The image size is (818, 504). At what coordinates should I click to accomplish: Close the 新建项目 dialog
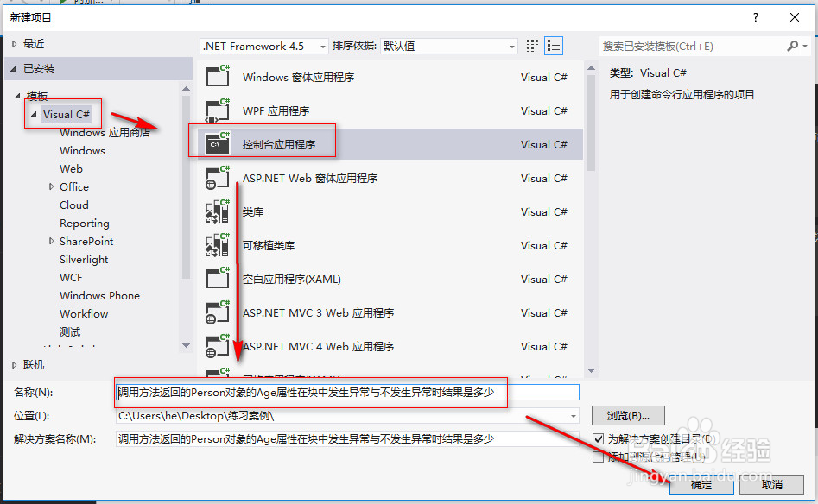795,18
